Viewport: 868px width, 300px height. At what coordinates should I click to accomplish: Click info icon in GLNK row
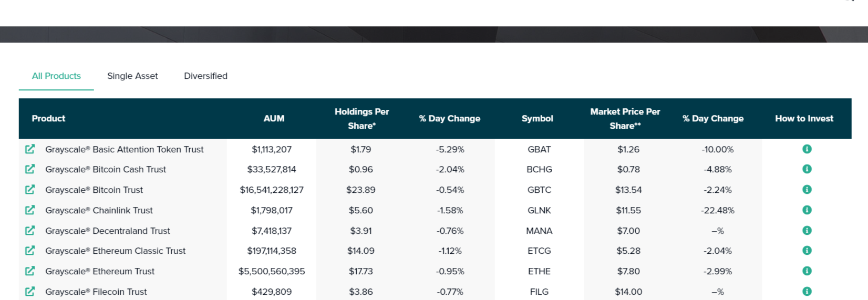[807, 210]
